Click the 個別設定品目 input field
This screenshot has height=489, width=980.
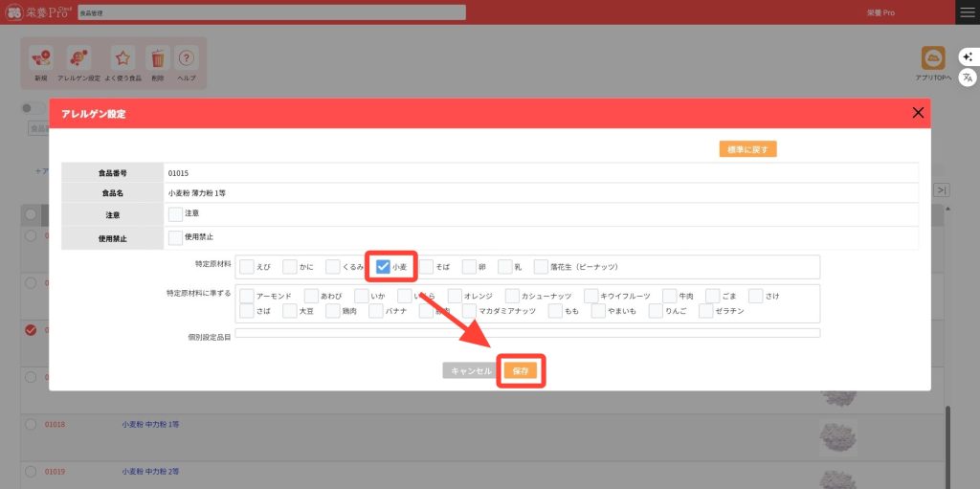527,333
